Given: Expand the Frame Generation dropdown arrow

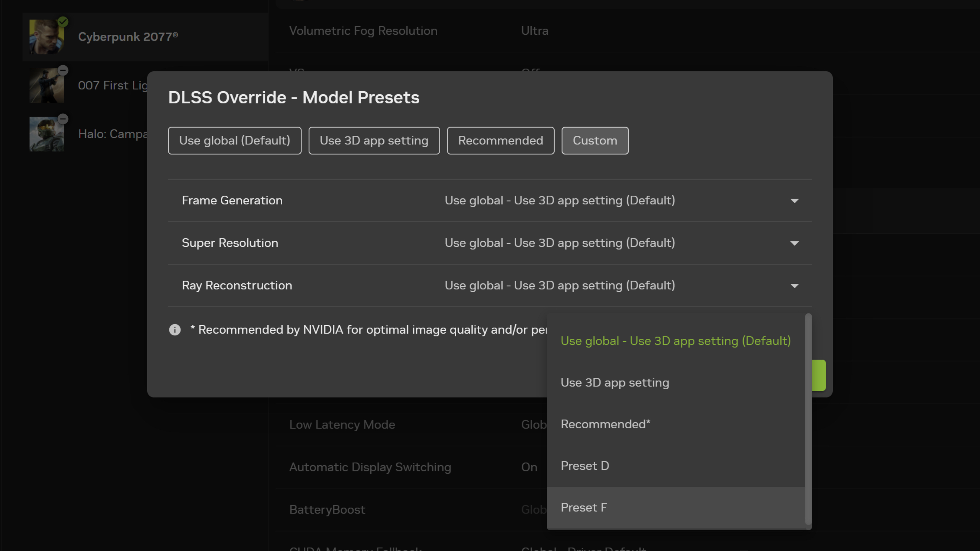Looking at the screenshot, I should point(794,201).
